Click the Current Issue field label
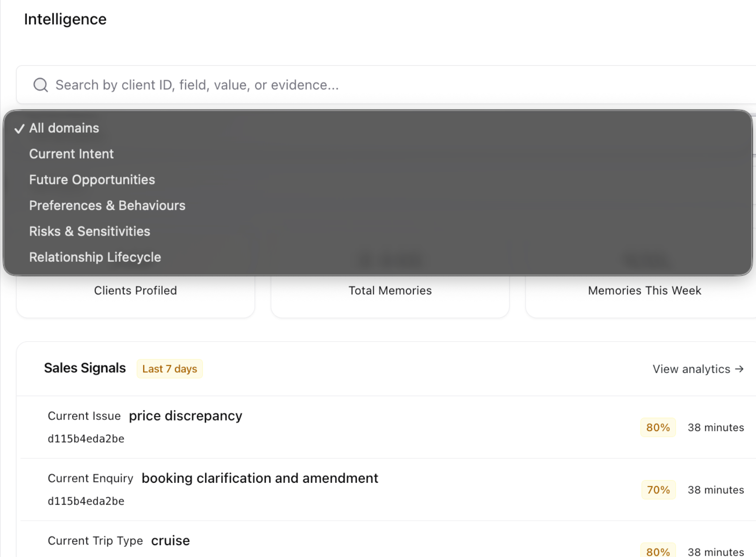Viewport: 756px width, 557px height. pyautogui.click(x=84, y=416)
